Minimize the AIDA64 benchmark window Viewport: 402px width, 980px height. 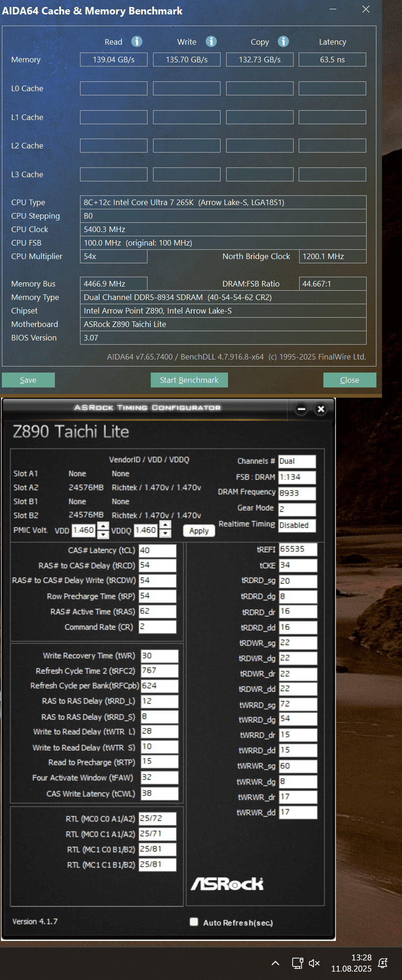(333, 9)
